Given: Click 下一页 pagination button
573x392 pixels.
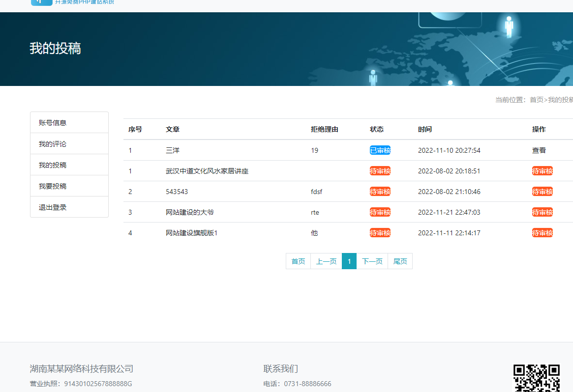Looking at the screenshot, I should click(x=372, y=261).
